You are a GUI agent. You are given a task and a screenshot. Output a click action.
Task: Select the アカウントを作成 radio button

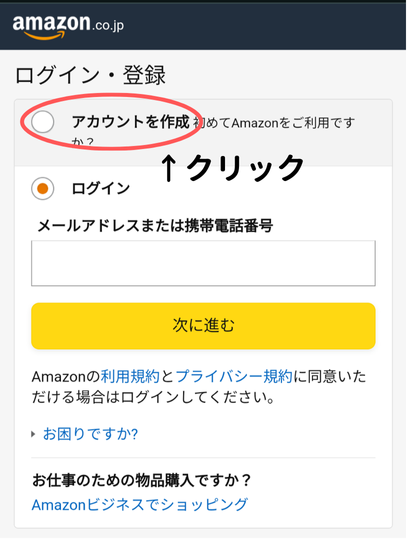point(43,122)
